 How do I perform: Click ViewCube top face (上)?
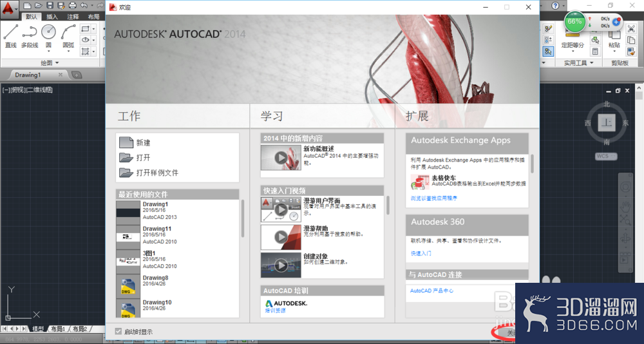(x=607, y=123)
